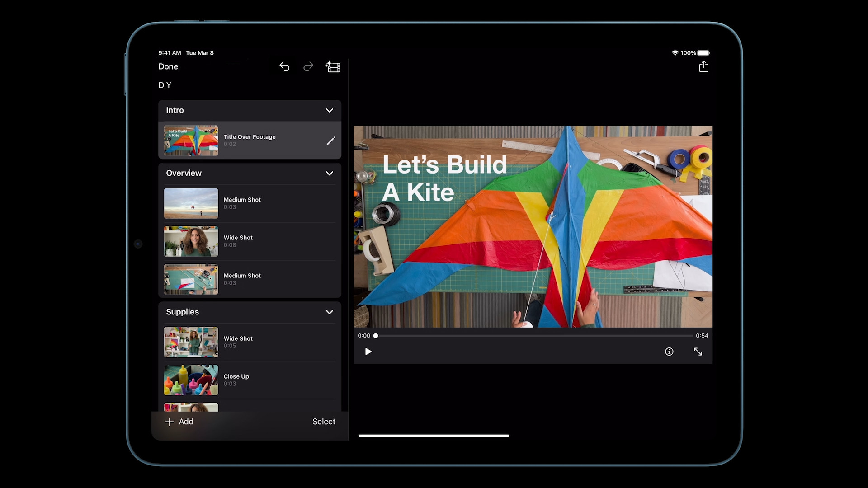Click the Let's Build A Kite preview video
This screenshot has height=488, width=868.
533,226
